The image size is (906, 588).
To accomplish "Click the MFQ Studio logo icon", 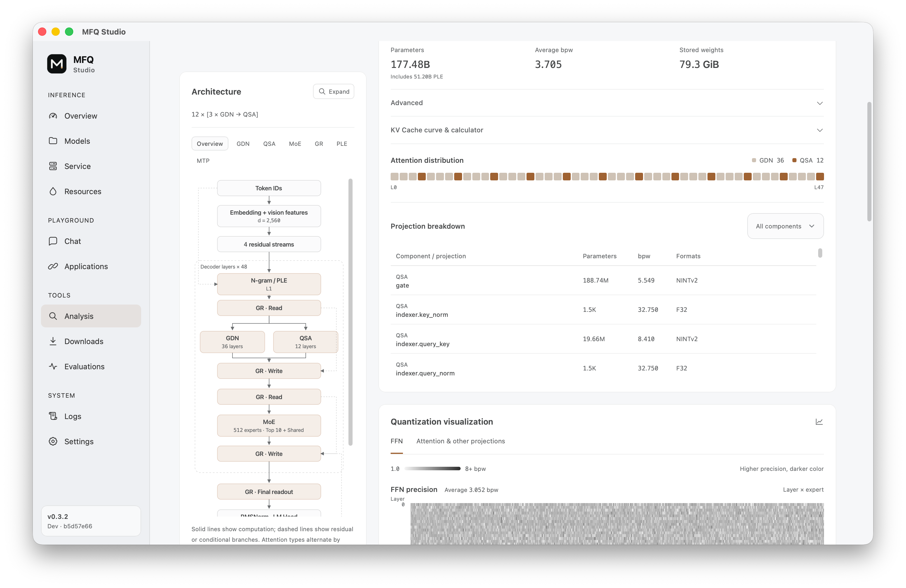I will tap(57, 64).
